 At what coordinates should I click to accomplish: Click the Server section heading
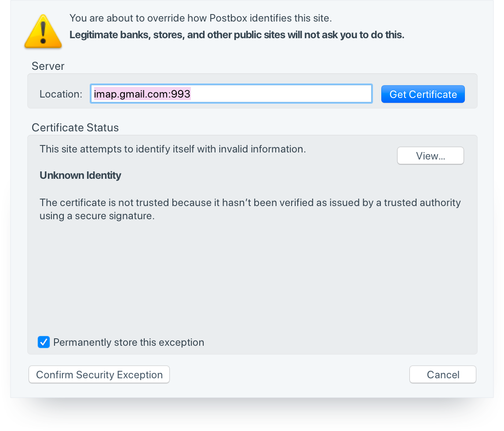tap(47, 66)
